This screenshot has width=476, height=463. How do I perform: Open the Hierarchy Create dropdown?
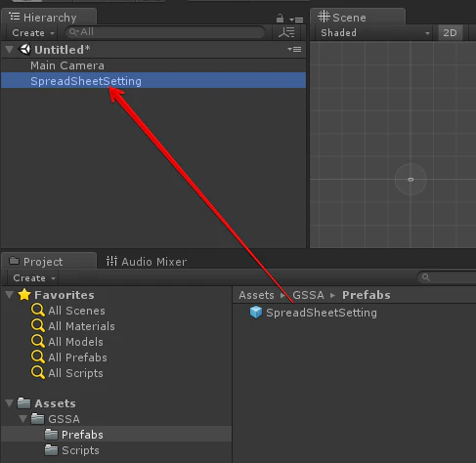tap(32, 32)
